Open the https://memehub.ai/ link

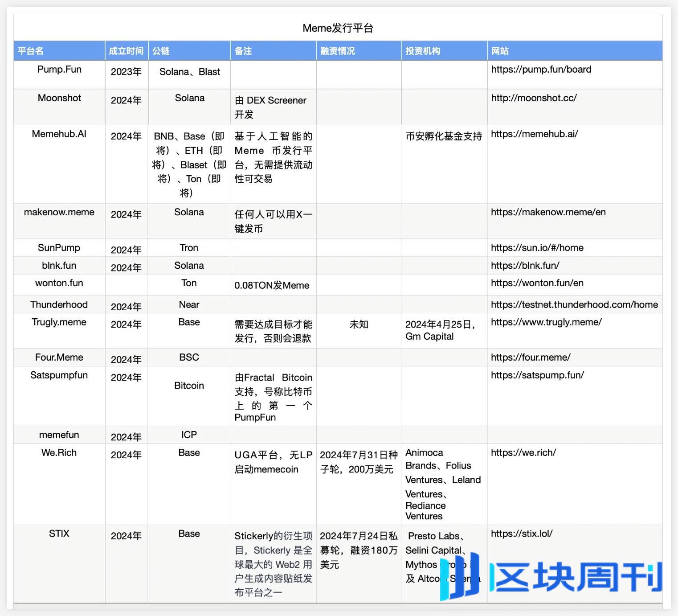(534, 134)
